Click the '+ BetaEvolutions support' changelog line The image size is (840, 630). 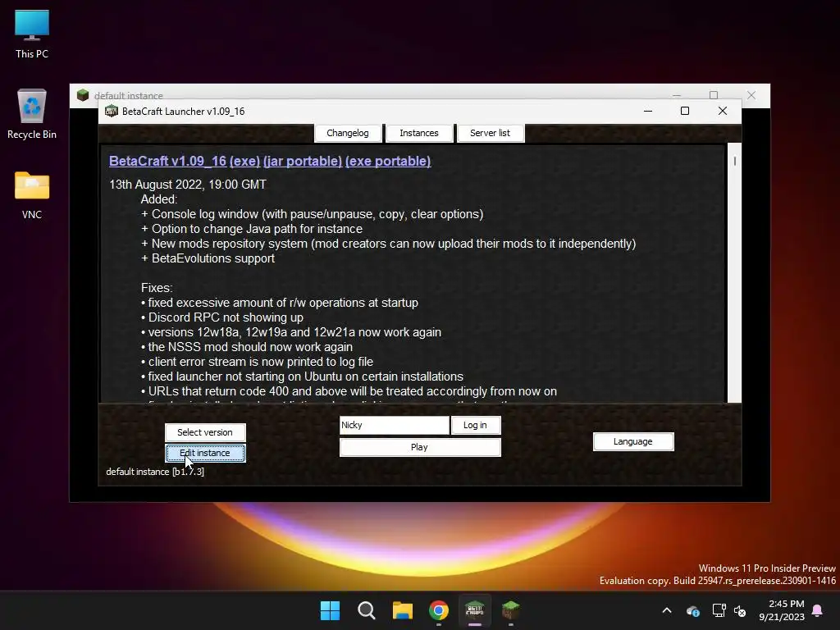point(208,258)
